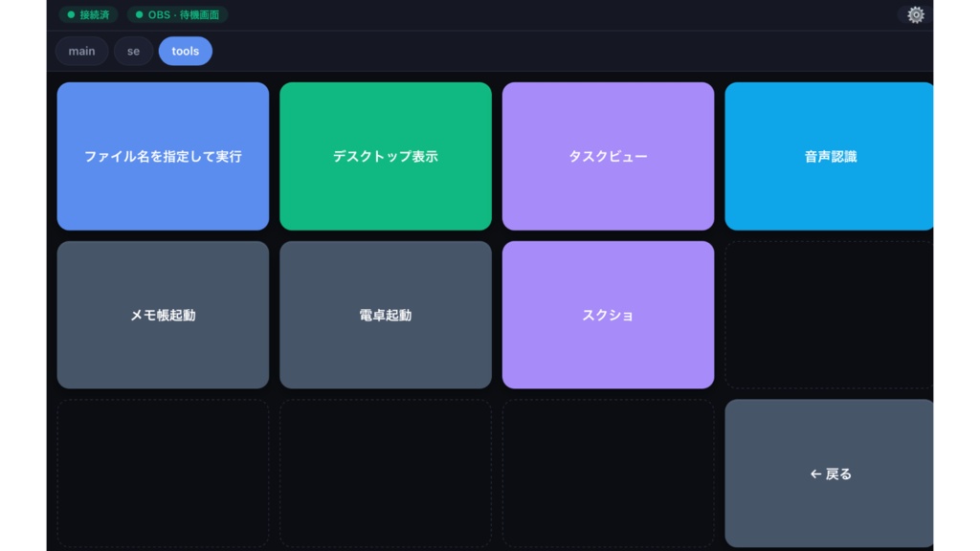Open the settings gear icon
The height and width of the screenshot is (551, 980).
915,14
